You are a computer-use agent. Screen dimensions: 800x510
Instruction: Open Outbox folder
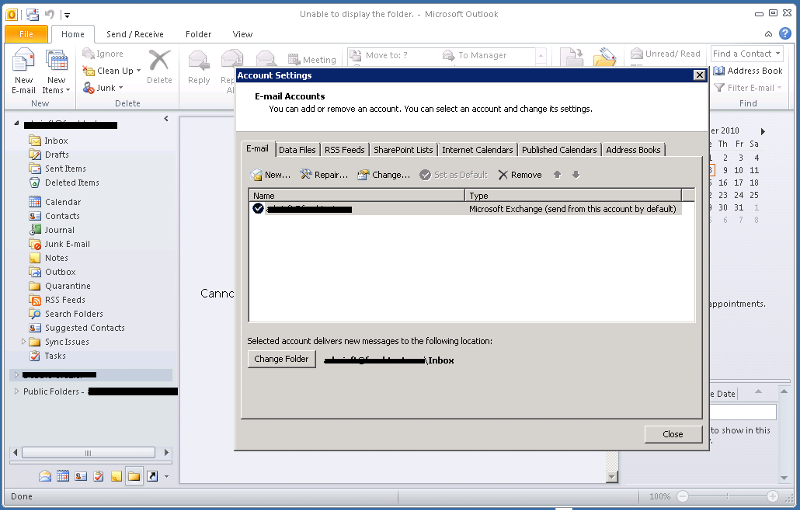[x=53, y=272]
